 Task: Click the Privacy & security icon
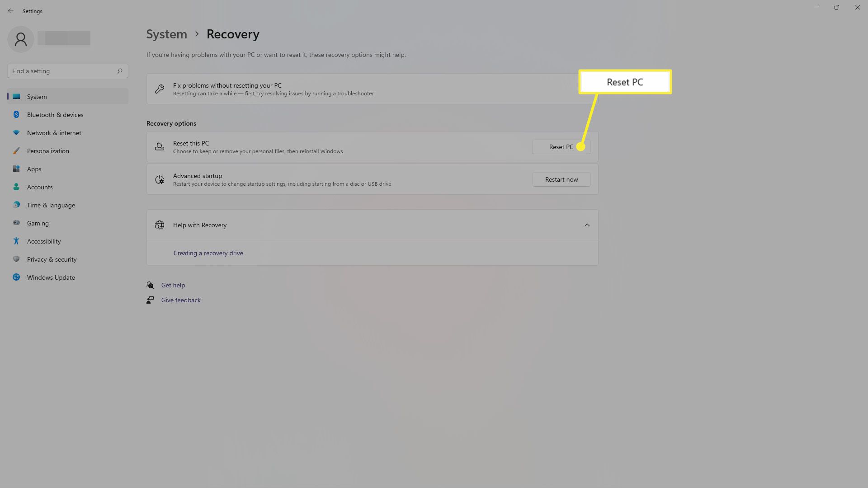(16, 259)
